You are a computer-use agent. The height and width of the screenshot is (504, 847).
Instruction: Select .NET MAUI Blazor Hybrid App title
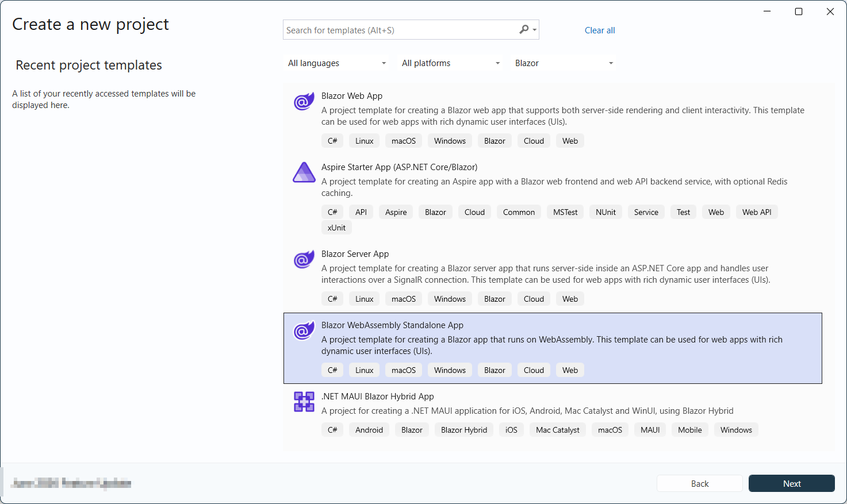point(378,397)
